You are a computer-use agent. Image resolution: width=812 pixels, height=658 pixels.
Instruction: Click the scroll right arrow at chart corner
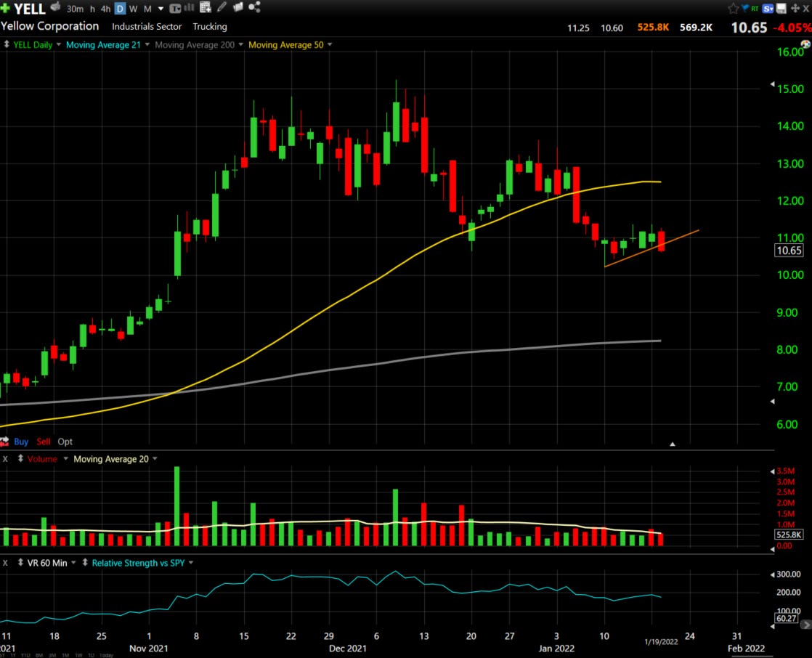tap(805, 625)
